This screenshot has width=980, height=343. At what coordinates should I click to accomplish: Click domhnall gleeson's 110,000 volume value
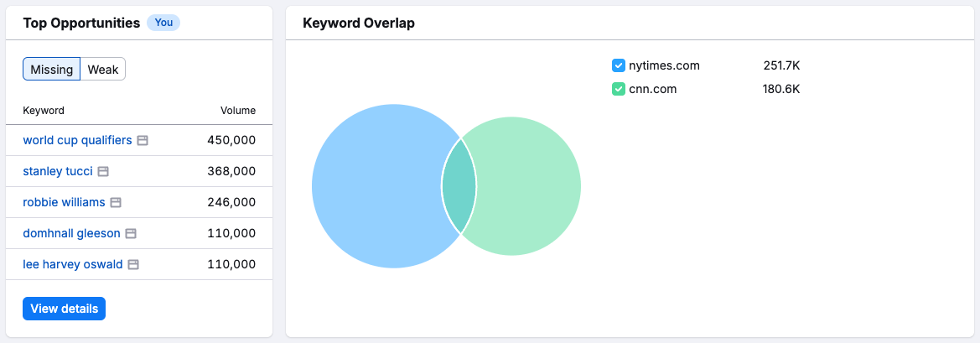pyautogui.click(x=231, y=234)
